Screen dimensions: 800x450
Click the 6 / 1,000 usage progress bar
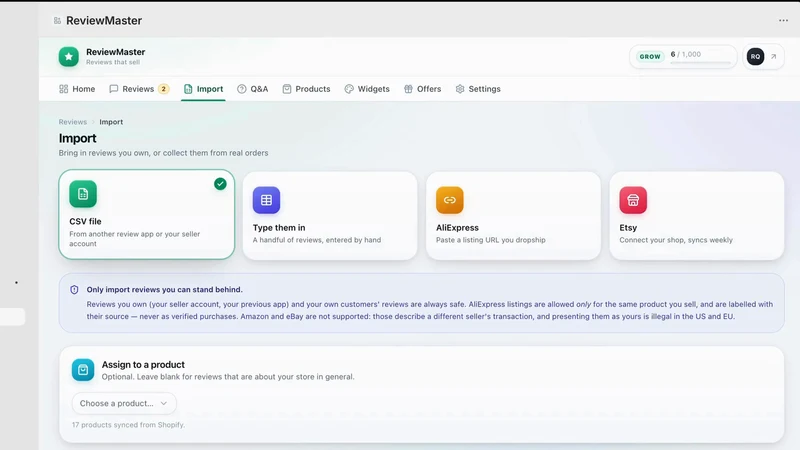point(701,63)
